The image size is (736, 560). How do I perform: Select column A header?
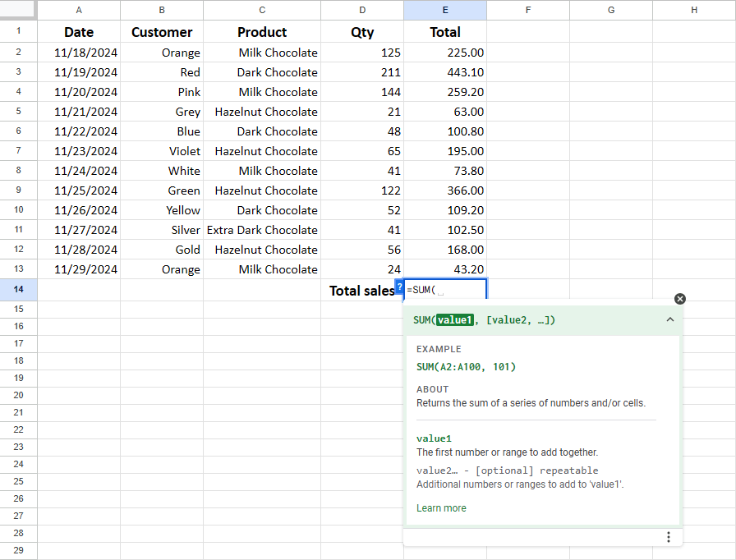coord(79,9)
